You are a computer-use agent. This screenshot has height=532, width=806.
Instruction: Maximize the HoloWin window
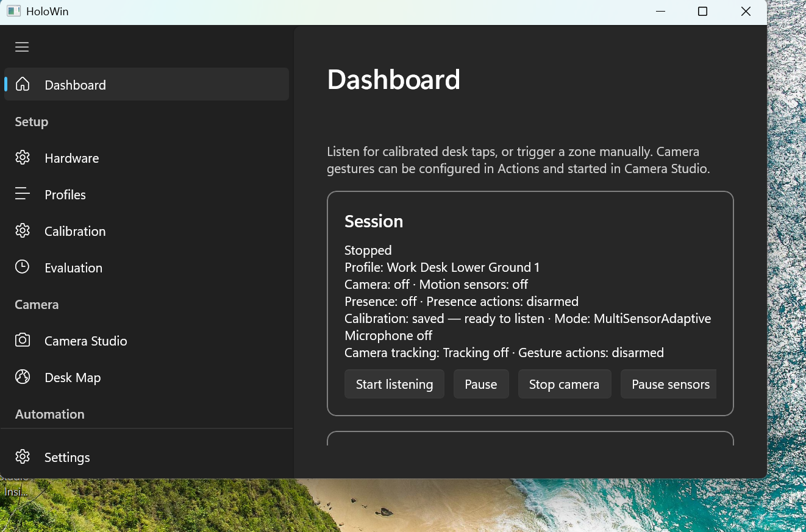pyautogui.click(x=702, y=12)
